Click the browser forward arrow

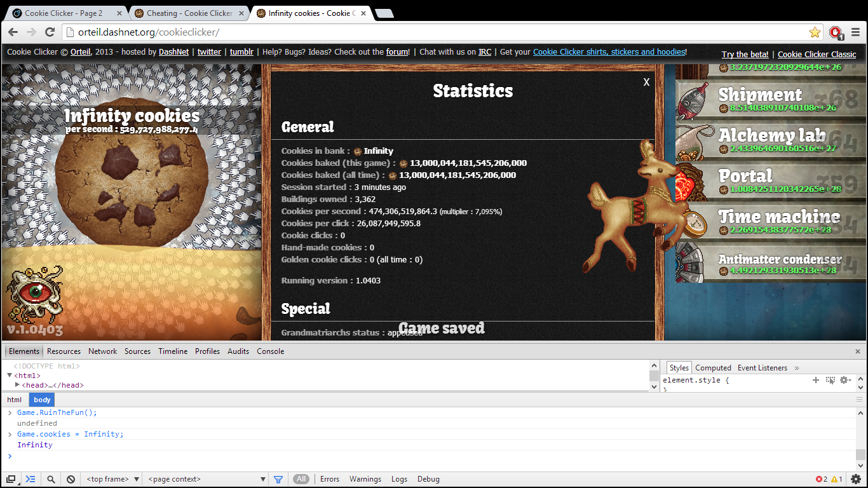pyautogui.click(x=31, y=32)
